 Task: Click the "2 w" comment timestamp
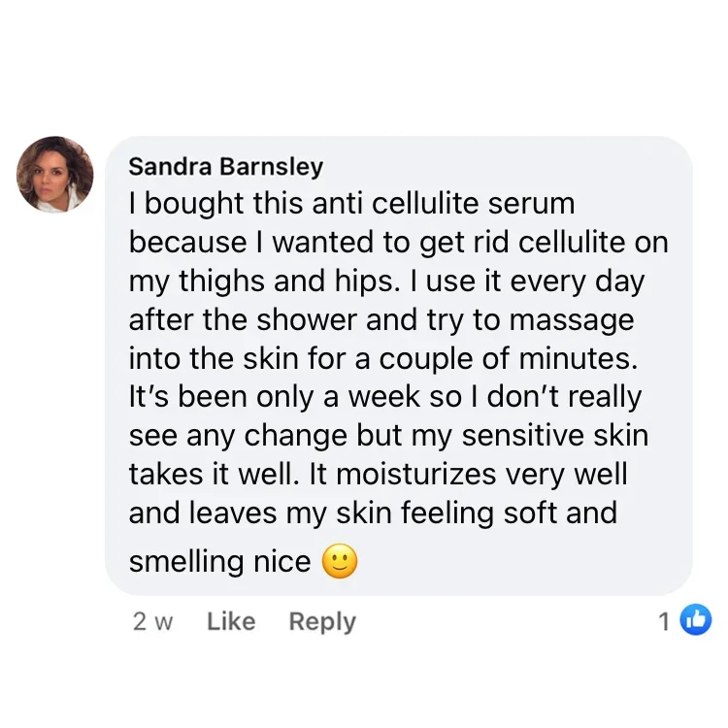[x=152, y=621]
